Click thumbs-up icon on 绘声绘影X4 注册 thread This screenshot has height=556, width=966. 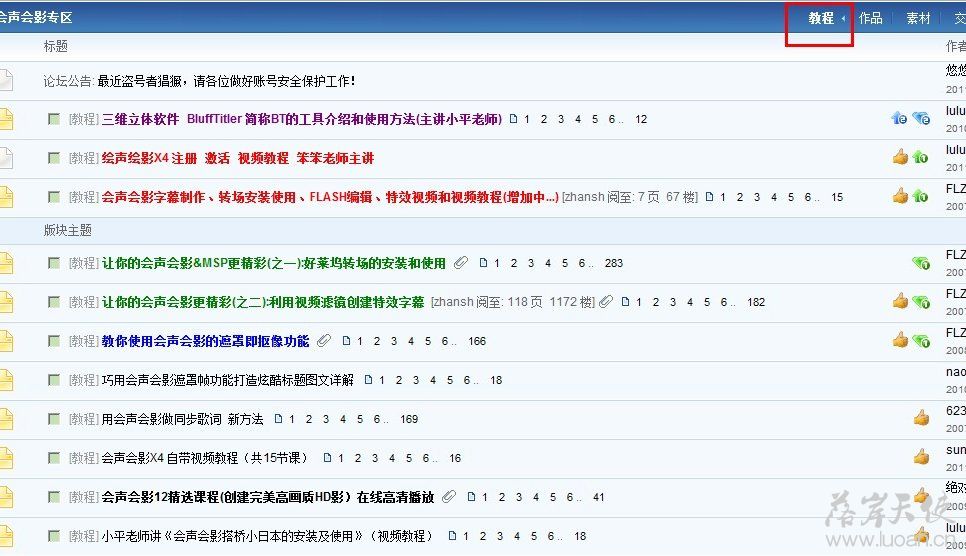click(900, 157)
